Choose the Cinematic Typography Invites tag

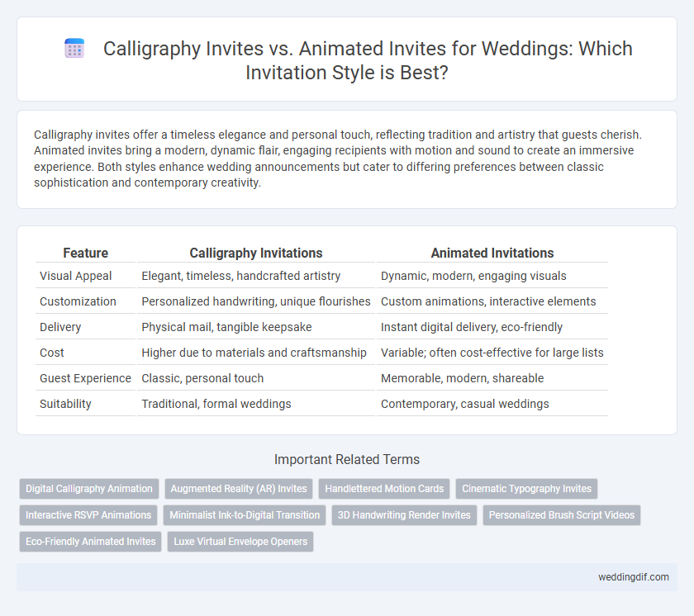coord(527,489)
